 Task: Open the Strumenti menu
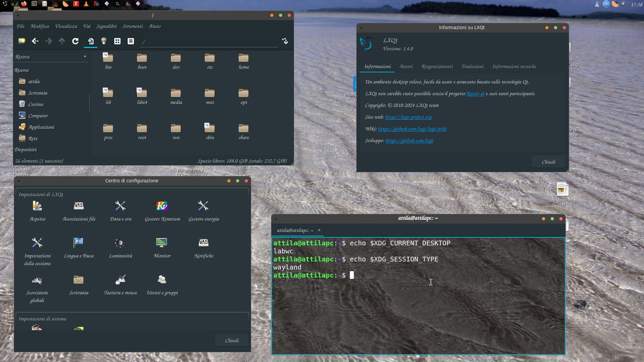click(x=133, y=26)
